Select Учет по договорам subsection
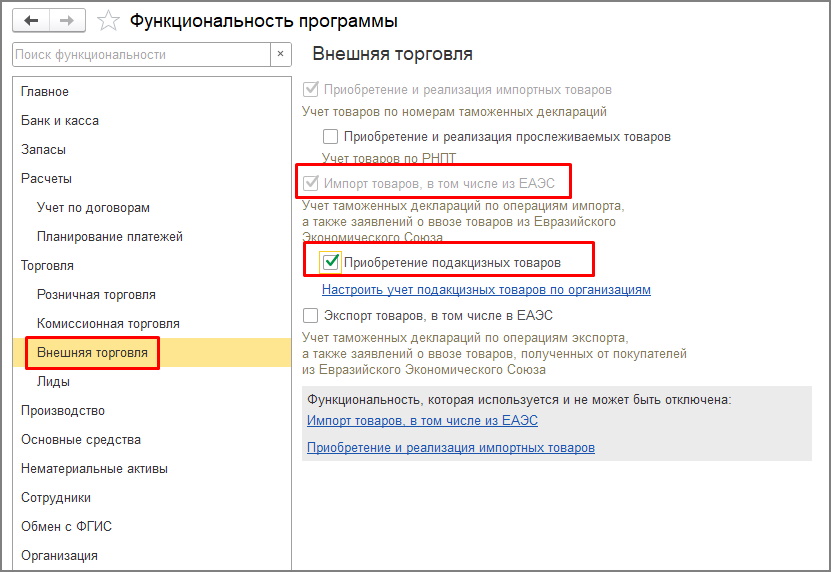 tap(152, 207)
